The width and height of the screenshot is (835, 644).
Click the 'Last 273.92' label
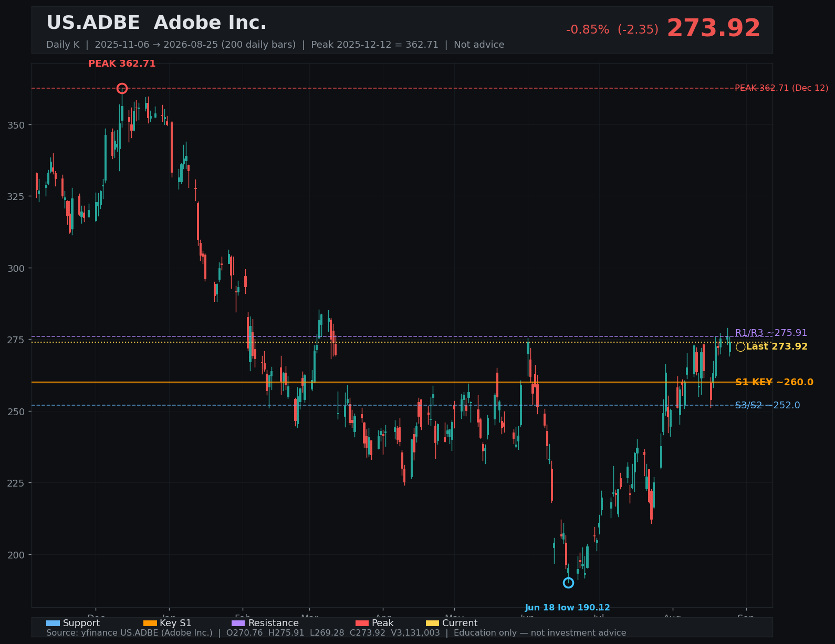pos(777,346)
